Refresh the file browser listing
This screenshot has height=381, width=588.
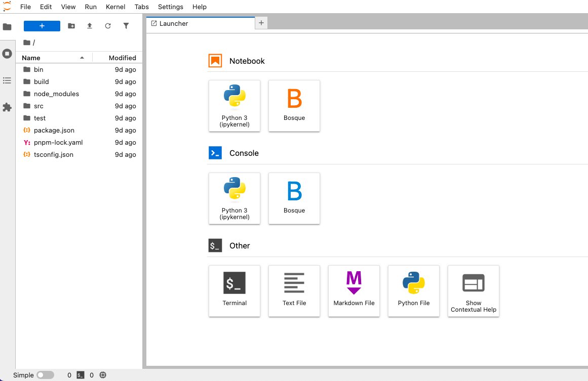tap(108, 26)
